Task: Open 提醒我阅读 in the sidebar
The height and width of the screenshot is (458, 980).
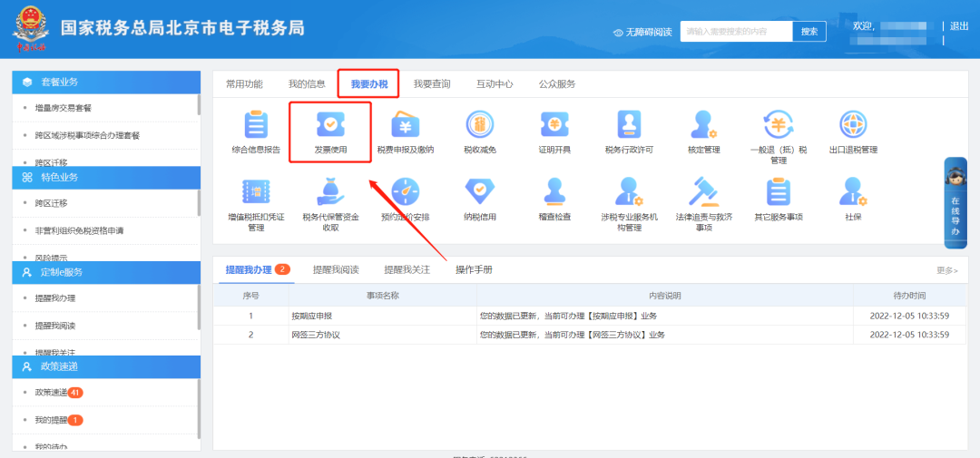Action: [55, 326]
